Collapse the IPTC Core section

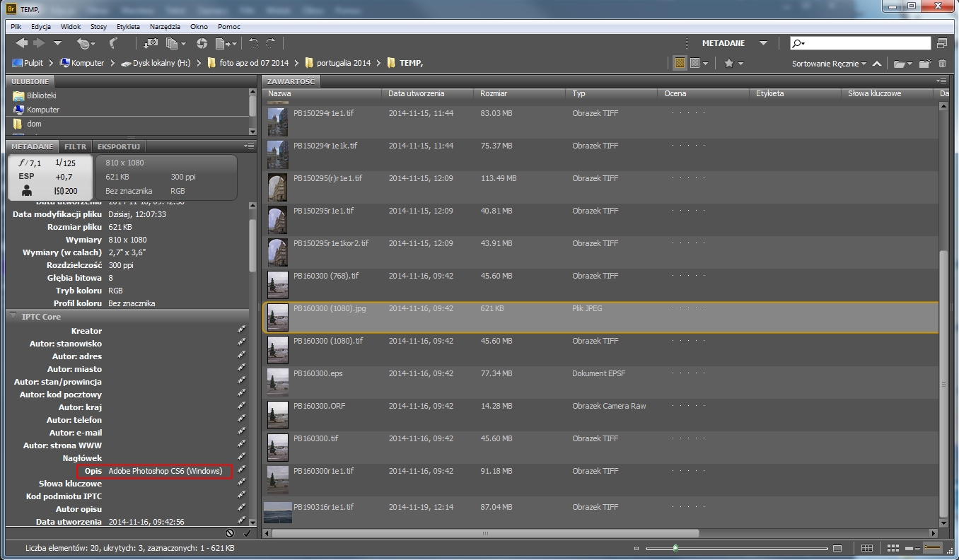[x=13, y=317]
